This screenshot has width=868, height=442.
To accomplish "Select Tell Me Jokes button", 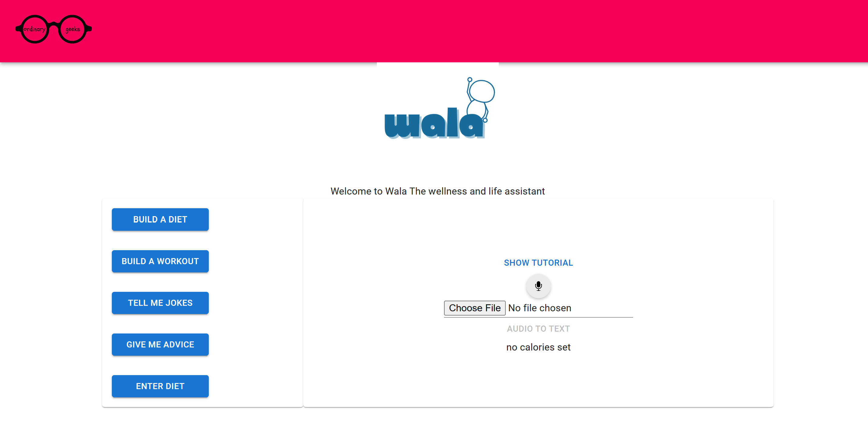I will coord(160,303).
